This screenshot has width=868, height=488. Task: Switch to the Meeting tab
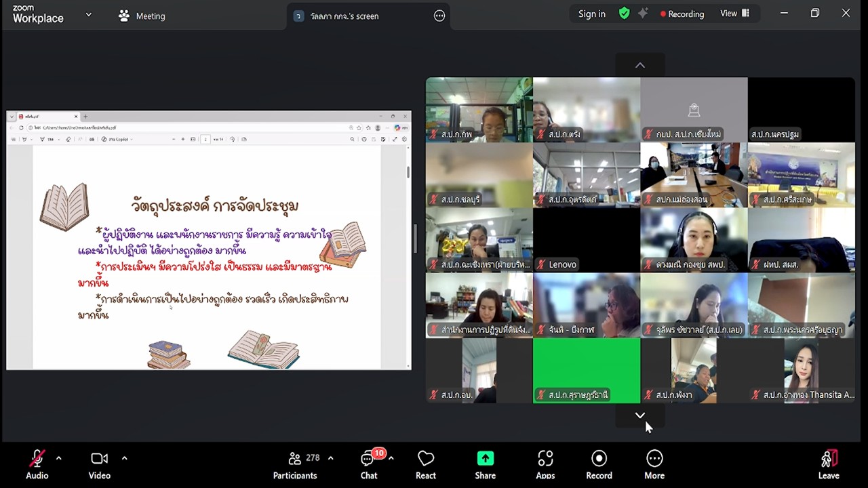tap(142, 16)
